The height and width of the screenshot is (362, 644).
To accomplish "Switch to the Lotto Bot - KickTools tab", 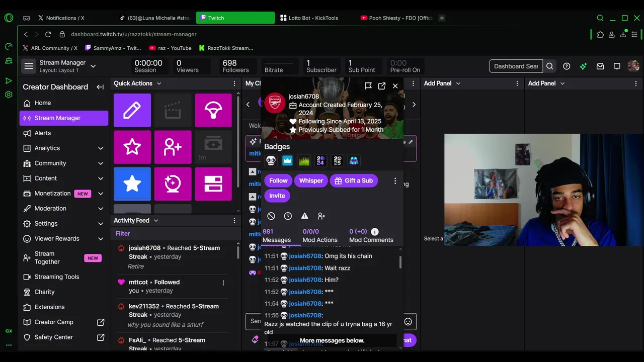I will [x=313, y=18].
